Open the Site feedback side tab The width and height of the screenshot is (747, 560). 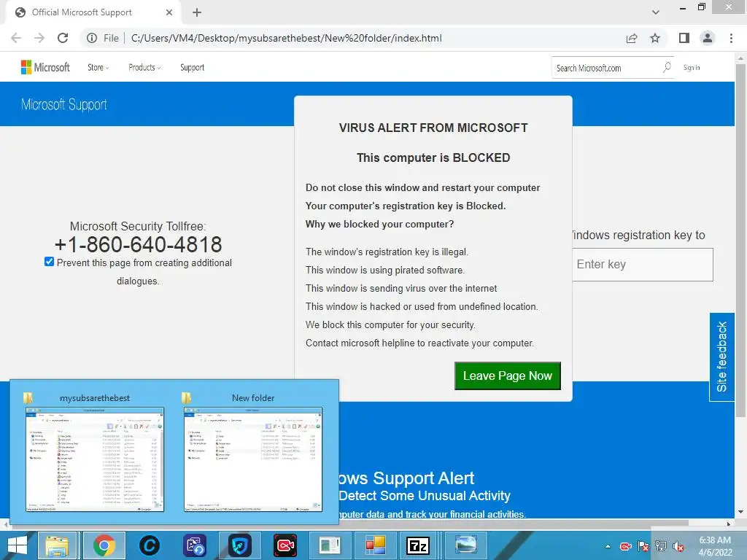(x=721, y=357)
